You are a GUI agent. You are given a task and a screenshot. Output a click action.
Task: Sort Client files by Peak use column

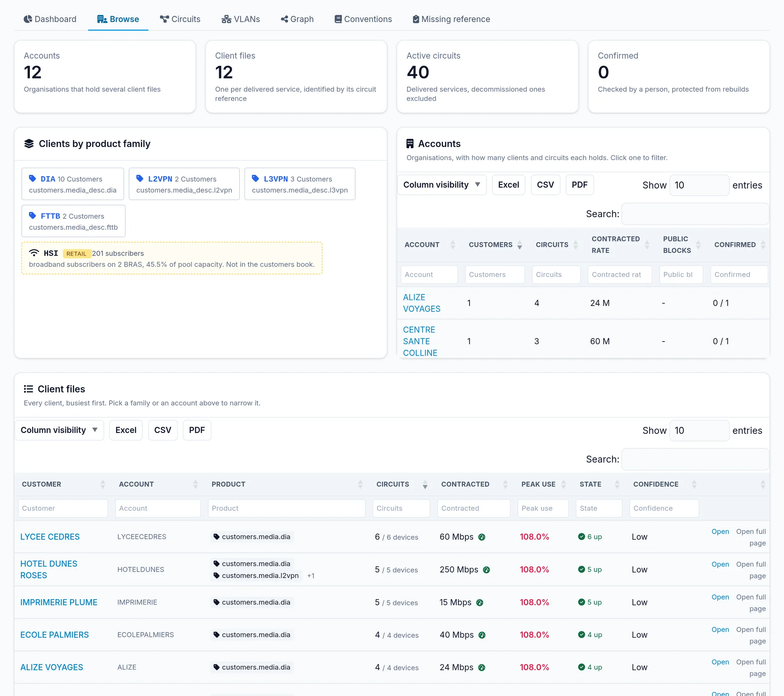point(543,484)
